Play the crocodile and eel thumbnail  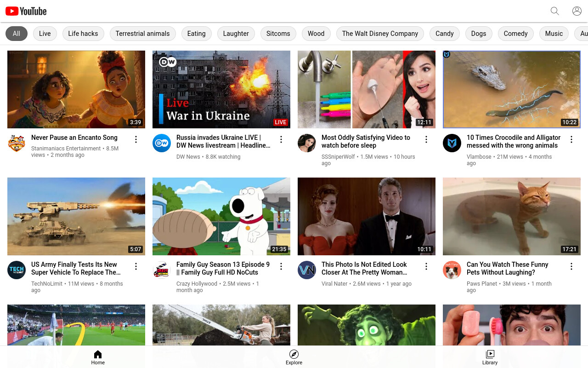[x=512, y=89]
